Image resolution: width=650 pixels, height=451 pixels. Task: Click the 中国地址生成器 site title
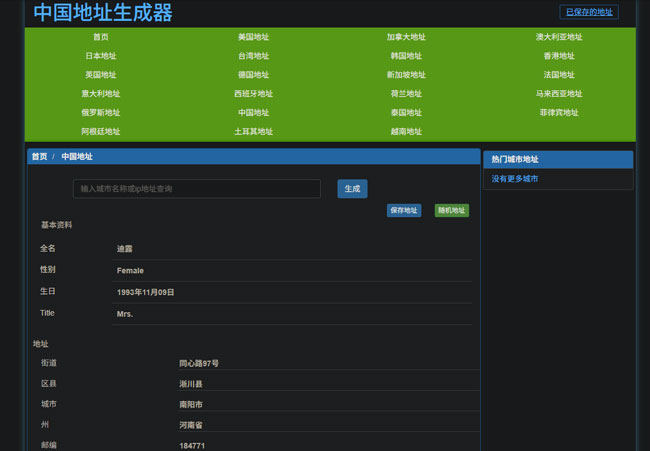(103, 13)
